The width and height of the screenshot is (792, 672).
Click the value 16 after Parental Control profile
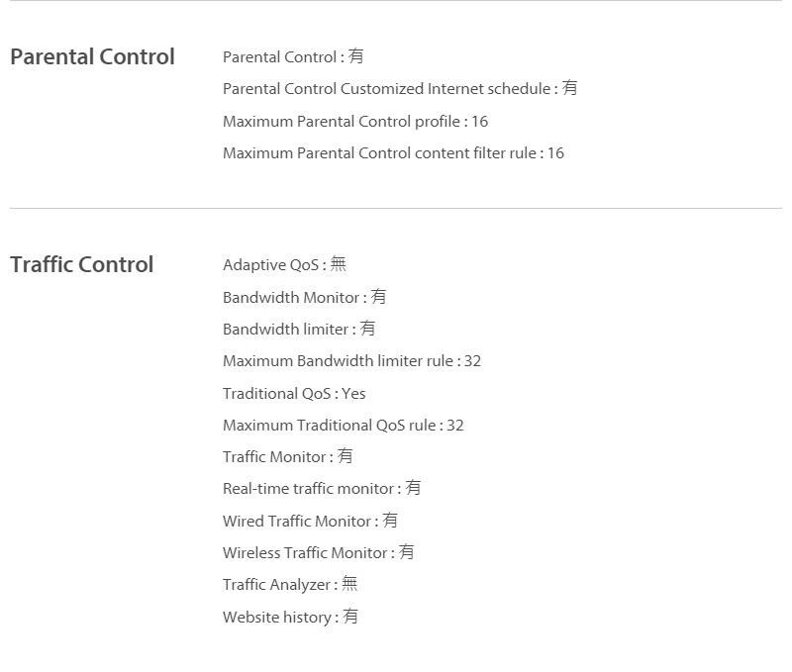[x=480, y=121]
